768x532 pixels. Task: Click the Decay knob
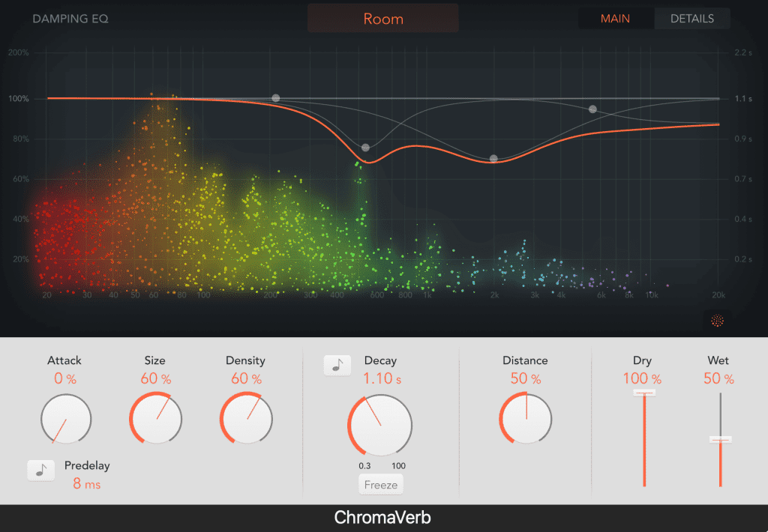pos(380,426)
